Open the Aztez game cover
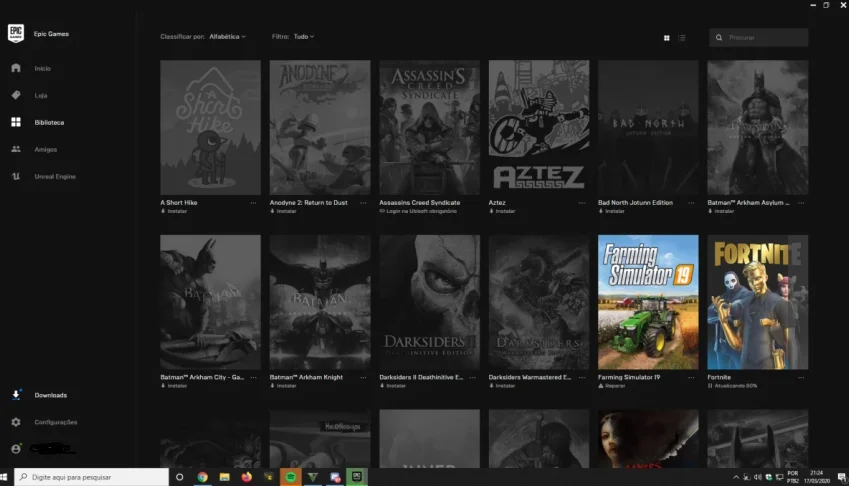Screen dimensions: 849x486 539,127
